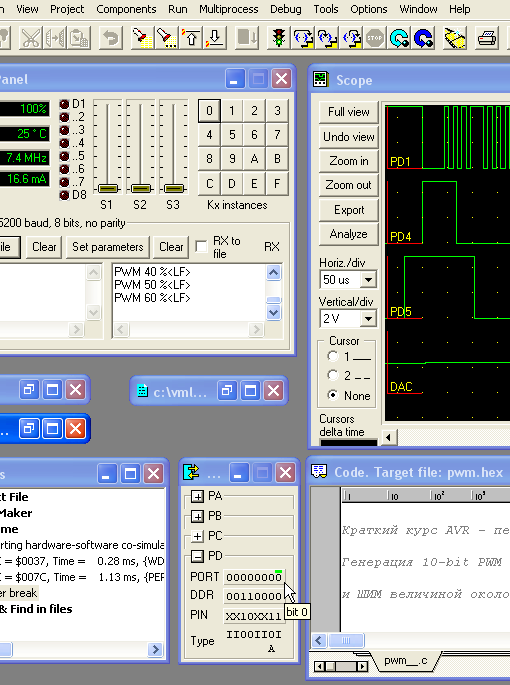Open the Horiz./div 50 us dropdown
Image resolution: width=510 pixels, height=685 pixels.
(368, 280)
